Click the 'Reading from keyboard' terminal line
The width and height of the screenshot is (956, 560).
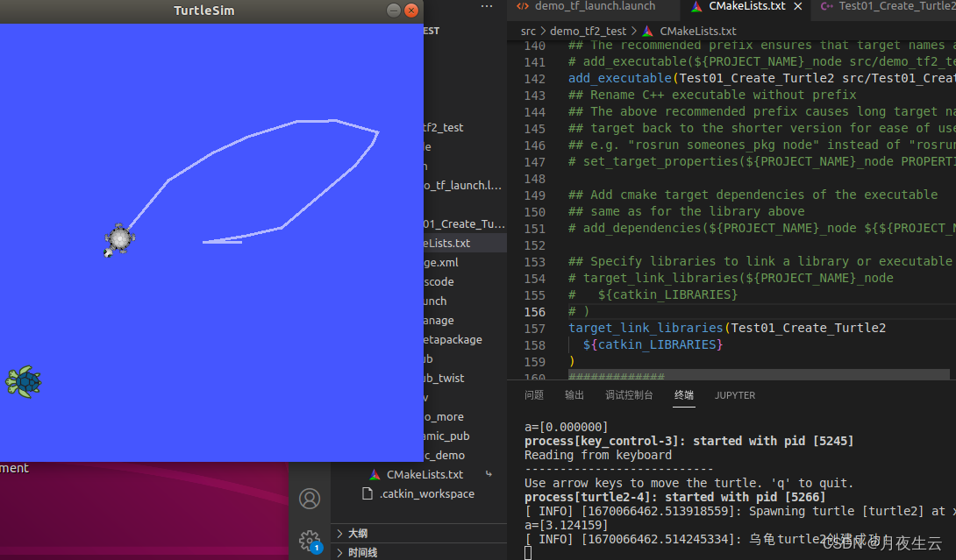pyautogui.click(x=597, y=455)
